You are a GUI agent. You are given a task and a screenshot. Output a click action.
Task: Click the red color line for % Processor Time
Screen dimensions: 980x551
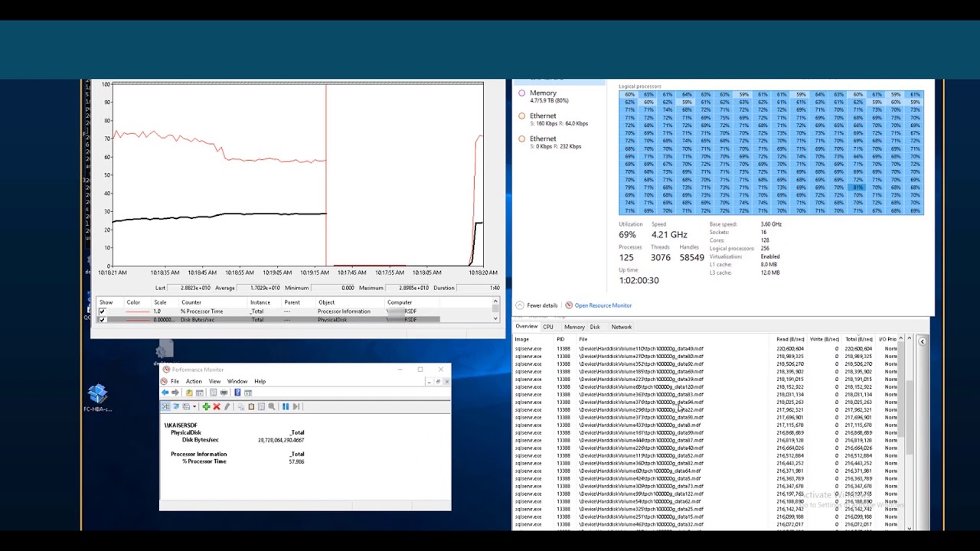tap(138, 311)
